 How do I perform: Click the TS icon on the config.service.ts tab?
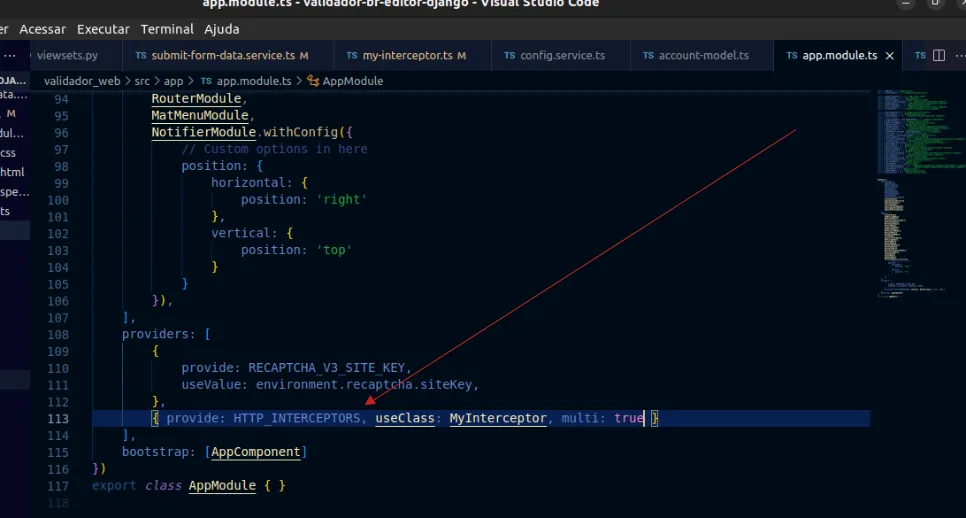point(510,56)
